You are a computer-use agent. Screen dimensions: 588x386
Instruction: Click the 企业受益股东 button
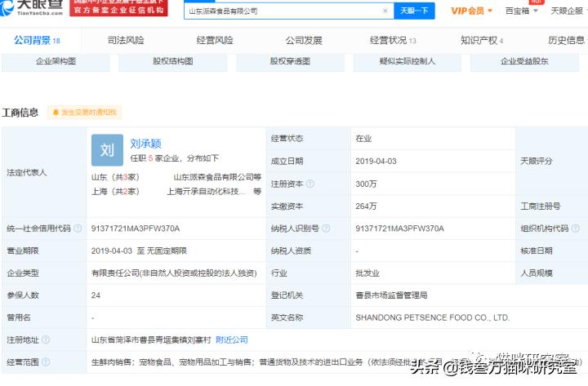point(524,61)
